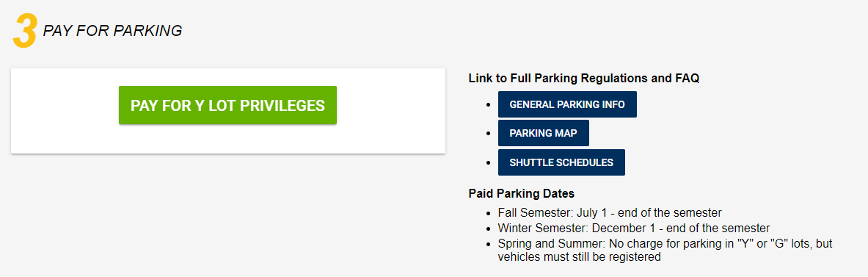Click the bullet before Spring and Summer
This screenshot has width=868, height=277.
pos(488,244)
